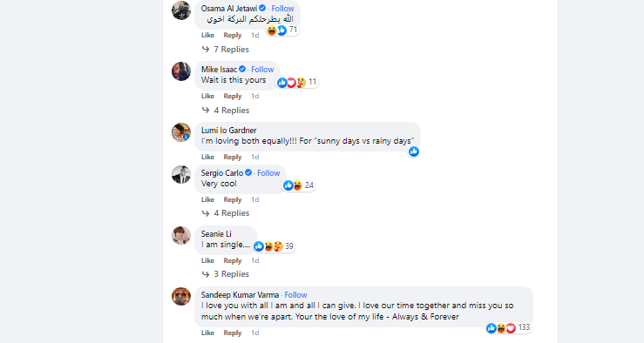Expand 4 Replies under Mike Isaac's comment

[x=226, y=111]
